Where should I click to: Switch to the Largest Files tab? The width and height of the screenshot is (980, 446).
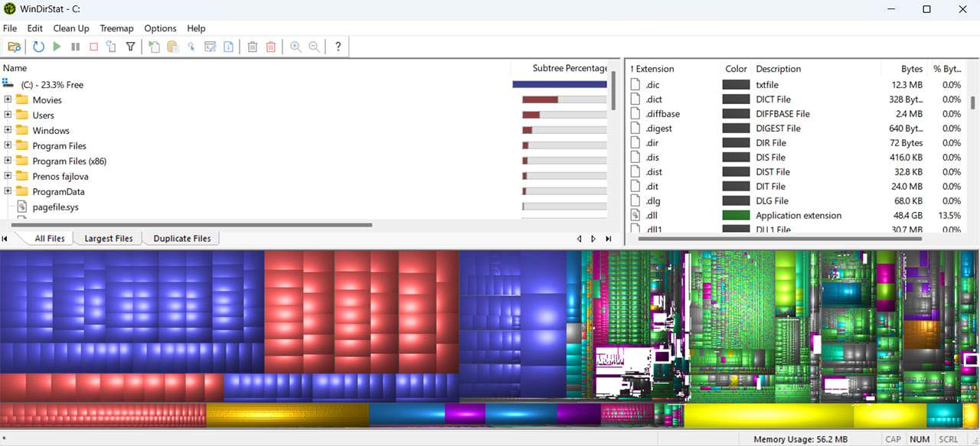tap(108, 239)
